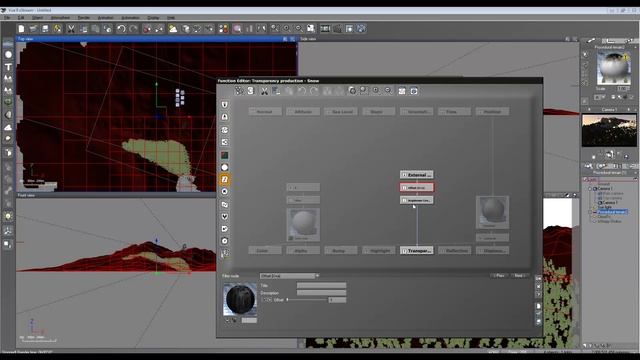Select the red-outlined Offset filter node
This screenshot has height=360, width=640.
(x=416, y=187)
